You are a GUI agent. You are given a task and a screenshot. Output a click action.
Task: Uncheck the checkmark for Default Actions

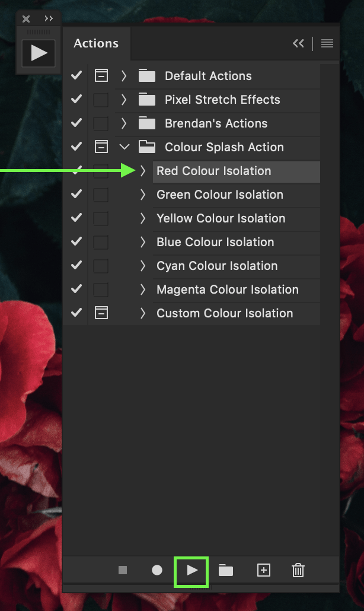76,75
